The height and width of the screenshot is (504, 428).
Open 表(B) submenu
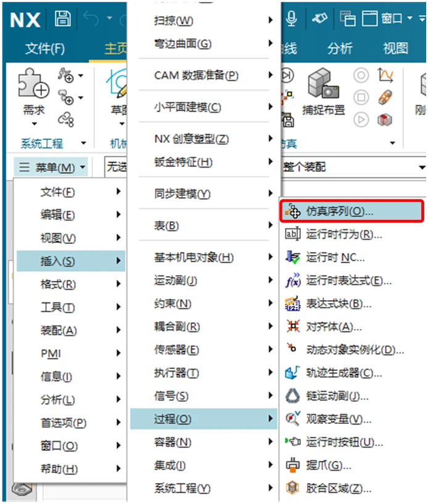pyautogui.click(x=204, y=226)
